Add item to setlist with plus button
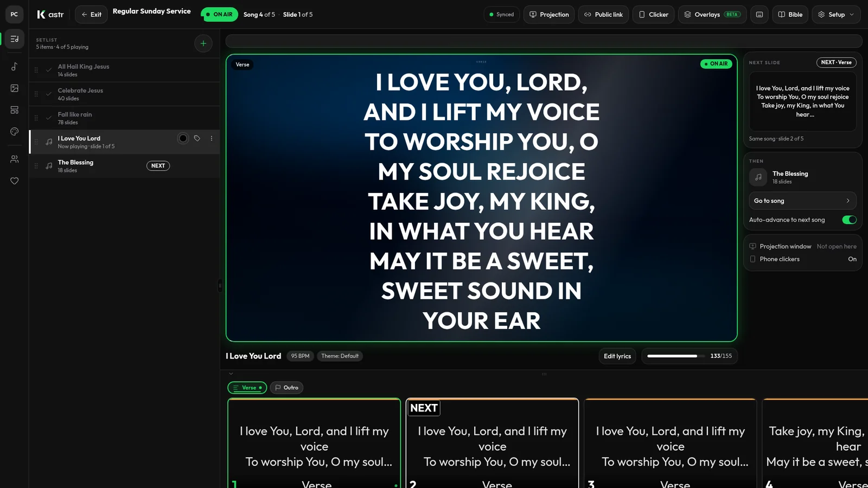The width and height of the screenshot is (868, 488). coord(203,43)
